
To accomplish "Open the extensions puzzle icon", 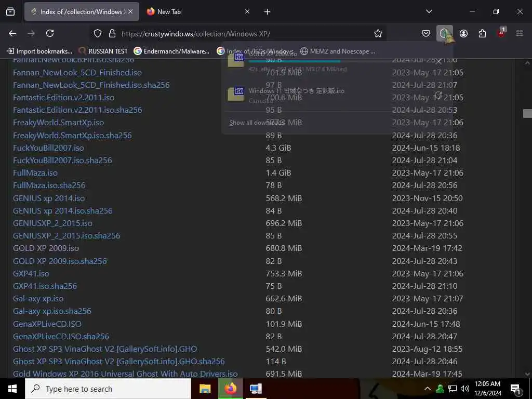I will [x=482, y=33].
